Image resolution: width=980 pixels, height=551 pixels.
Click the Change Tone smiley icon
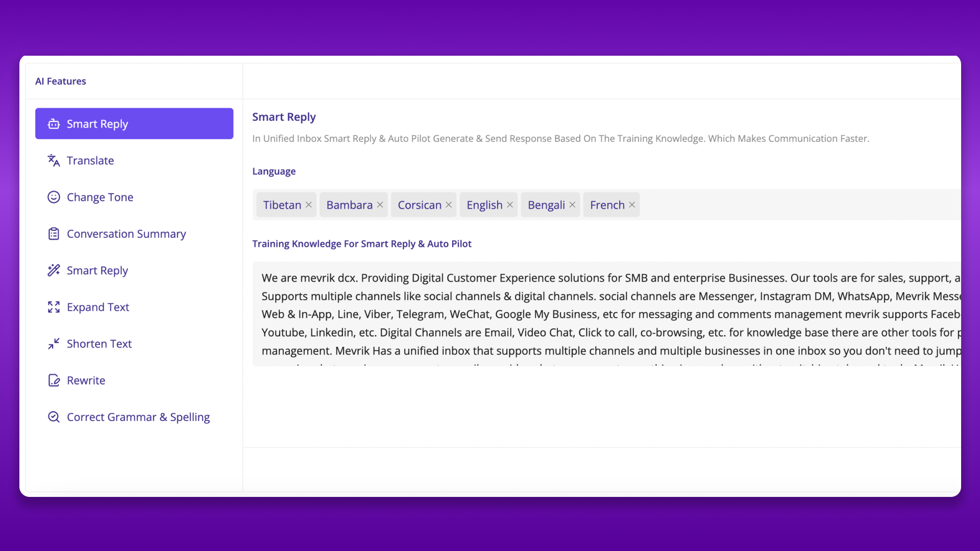54,197
